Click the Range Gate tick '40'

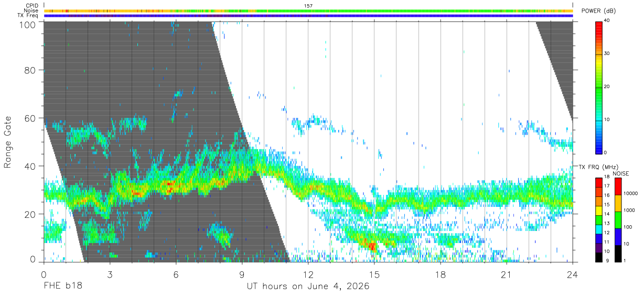[29, 166]
